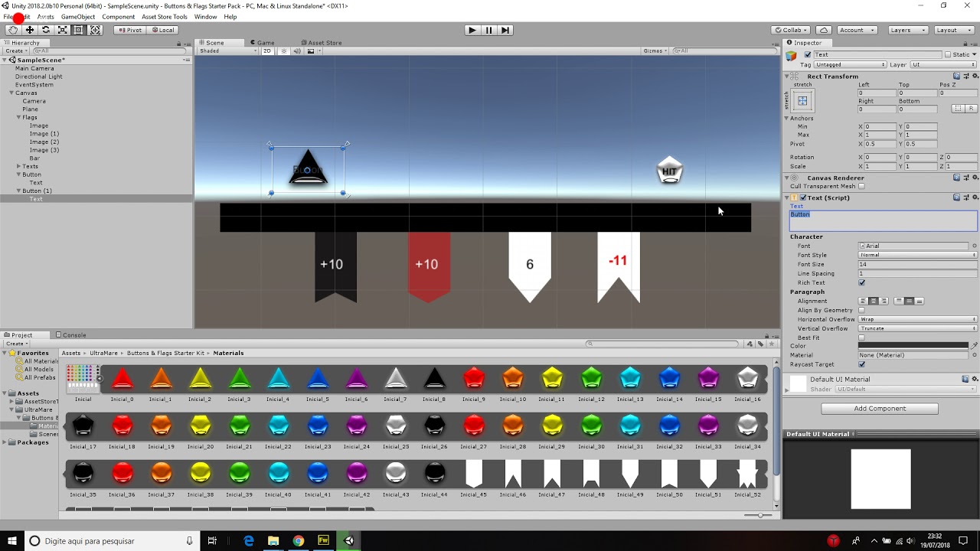Switch to the Game tab
Image resolution: width=980 pixels, height=551 pixels.
click(x=262, y=43)
